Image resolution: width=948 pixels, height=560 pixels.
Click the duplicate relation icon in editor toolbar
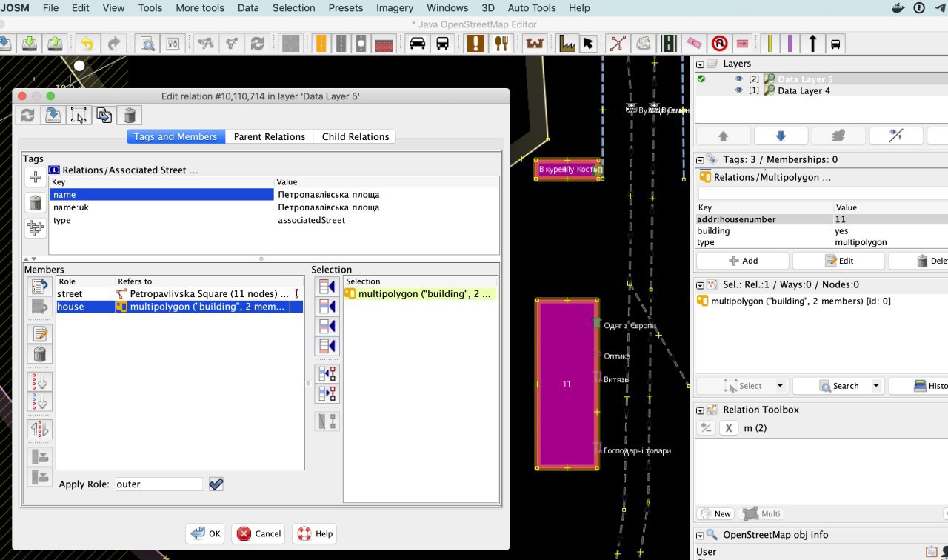pyautogui.click(x=104, y=115)
